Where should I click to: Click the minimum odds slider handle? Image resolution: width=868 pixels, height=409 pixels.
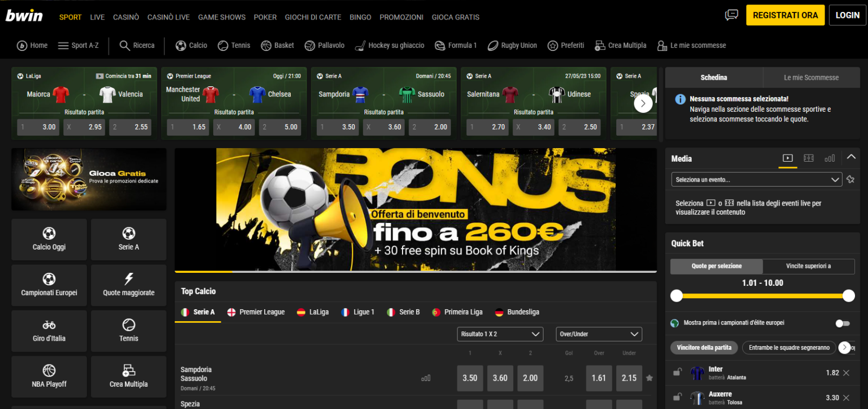pyautogui.click(x=676, y=296)
